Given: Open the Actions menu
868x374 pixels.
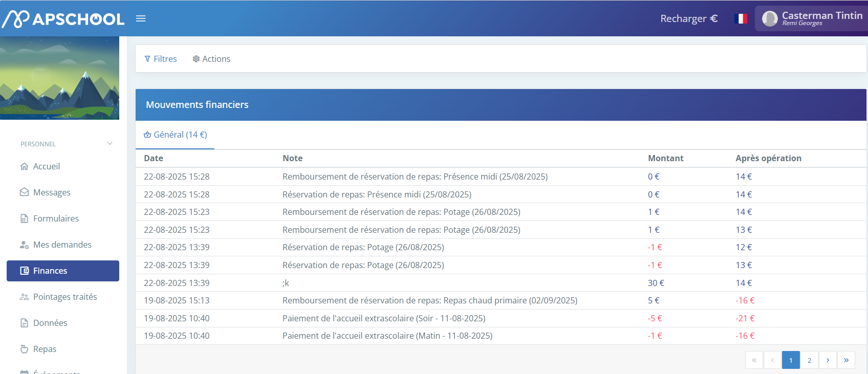Looking at the screenshot, I should click(x=211, y=59).
